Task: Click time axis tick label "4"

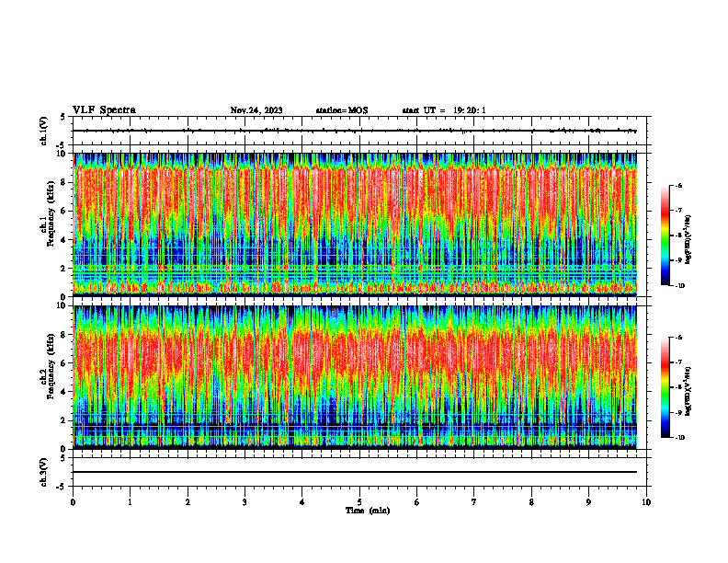Action: click(302, 502)
